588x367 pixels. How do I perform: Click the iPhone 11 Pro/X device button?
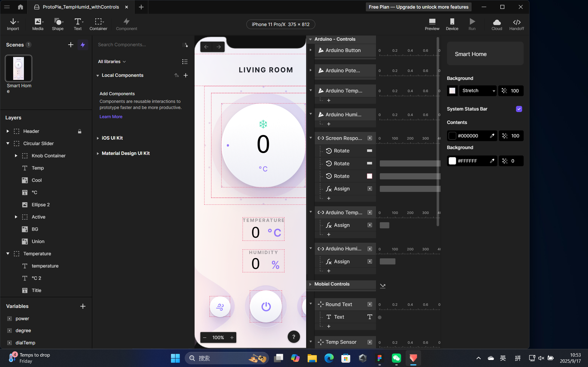click(280, 24)
